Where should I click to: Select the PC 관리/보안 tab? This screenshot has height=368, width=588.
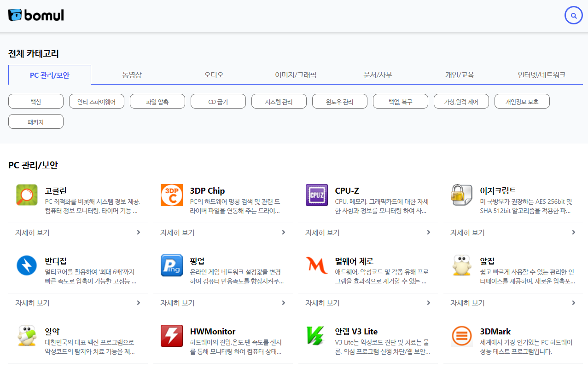tap(50, 75)
